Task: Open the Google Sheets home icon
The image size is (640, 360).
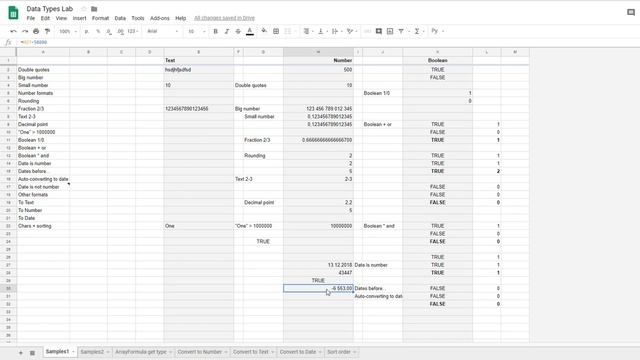Action: (x=13, y=13)
